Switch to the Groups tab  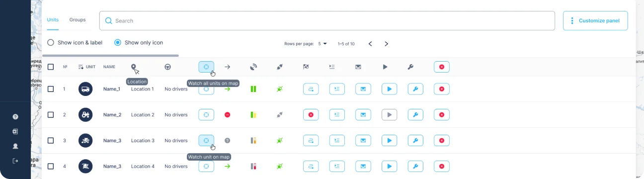click(78, 20)
